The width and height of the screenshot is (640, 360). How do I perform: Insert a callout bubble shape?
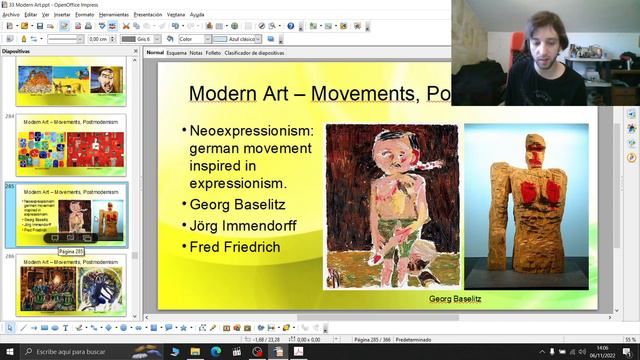(x=168, y=328)
